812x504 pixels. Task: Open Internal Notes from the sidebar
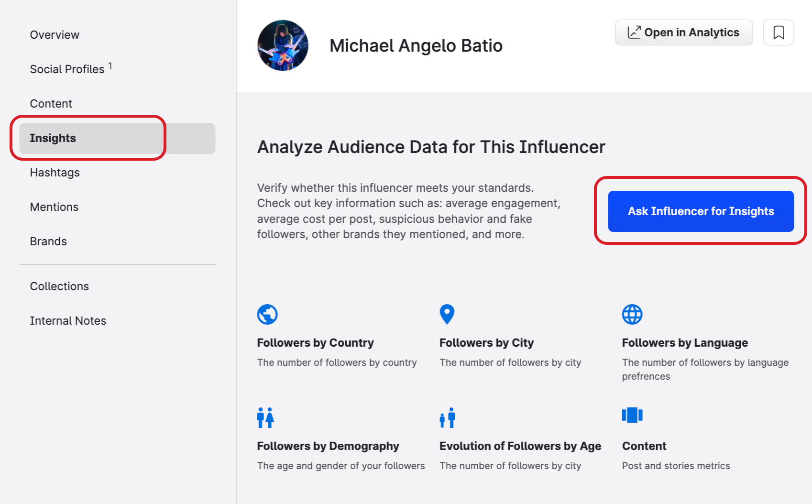coord(68,320)
